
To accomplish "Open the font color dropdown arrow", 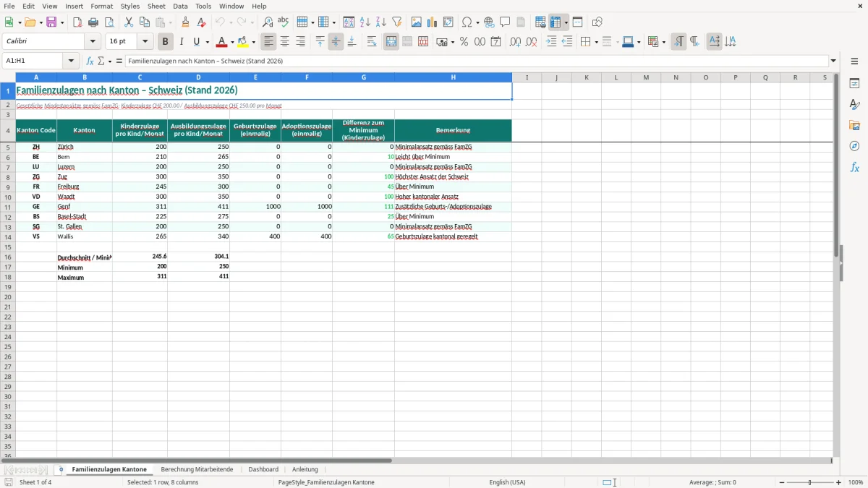I will (231, 42).
